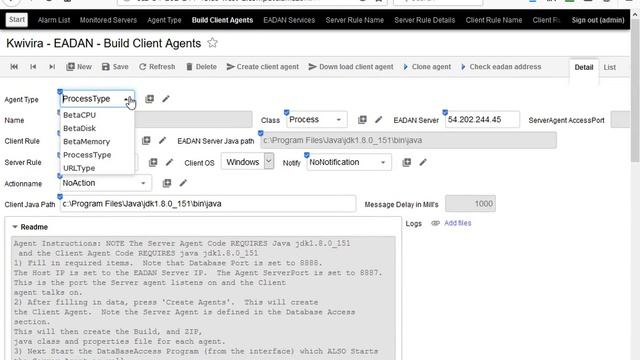This screenshot has height=360, width=640.
Task: Switch to the Detail tab
Action: point(584,67)
